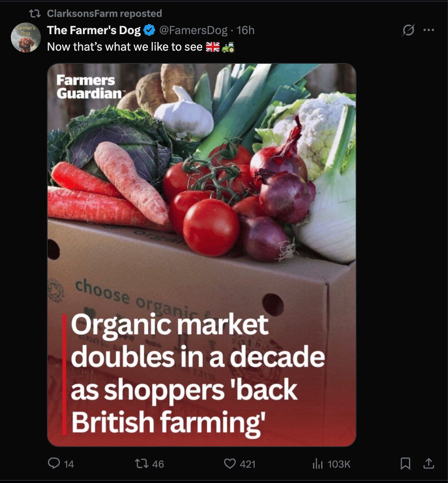Open the @FamersDog handle link
Image resolution: width=448 pixels, height=483 pixels.
tap(193, 30)
